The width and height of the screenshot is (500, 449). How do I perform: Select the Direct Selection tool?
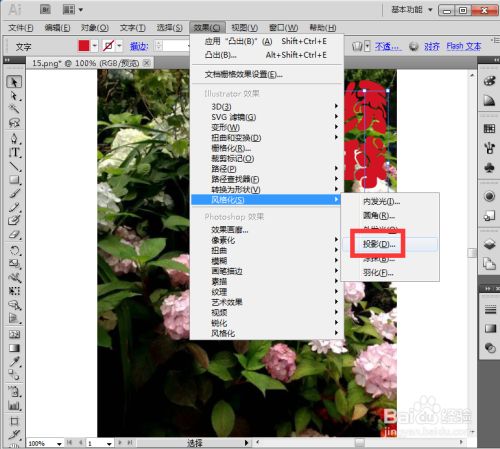[14, 96]
